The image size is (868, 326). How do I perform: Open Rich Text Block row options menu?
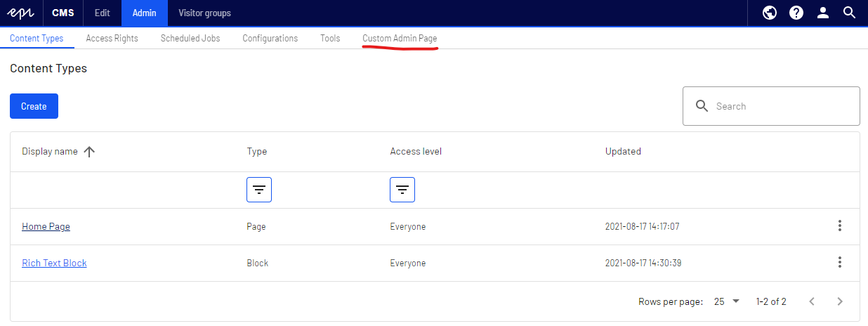[839, 263]
